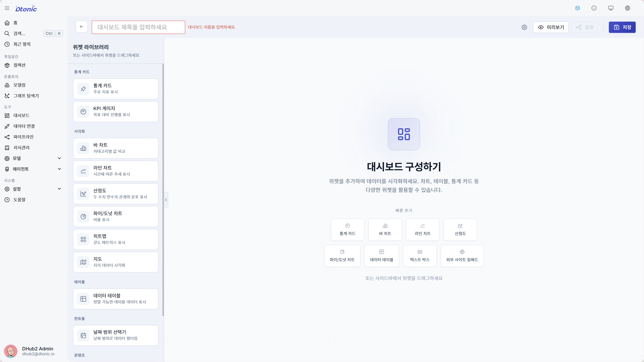Open the globe language icon
This screenshot has height=362, width=644.
point(627,8)
